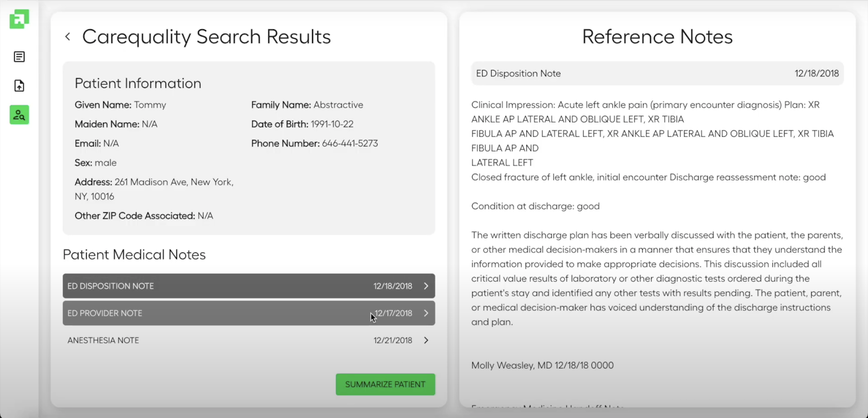Click the 12/18/2018 date in notes list
Viewport: 868px width, 418px height.
click(393, 286)
